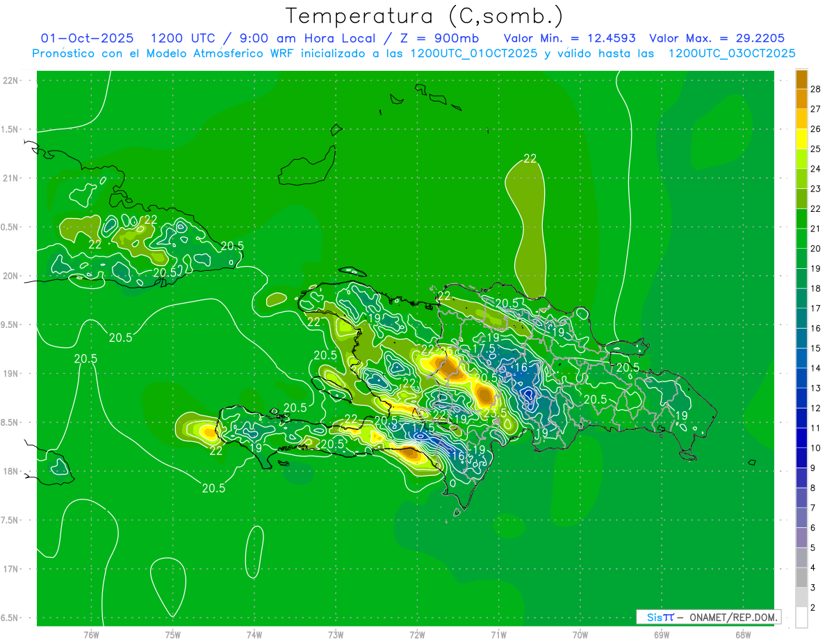
Task: Click the 19N latitude axis label
Action: click(x=10, y=374)
